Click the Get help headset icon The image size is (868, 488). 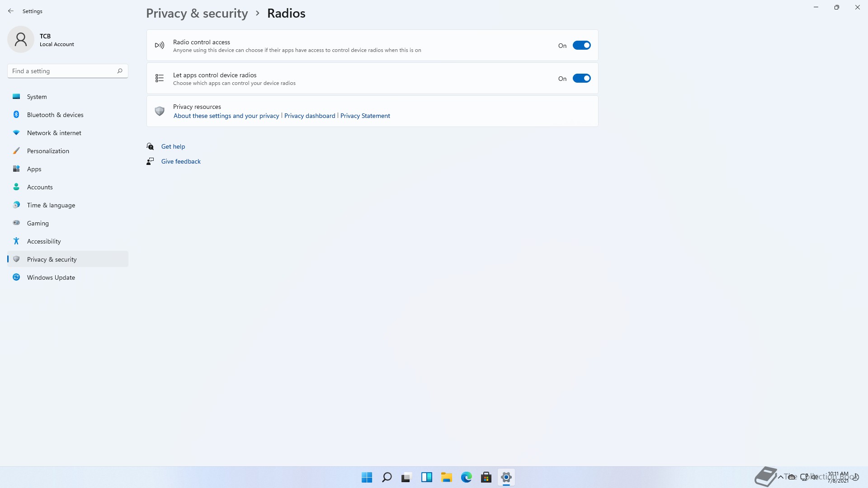150,146
